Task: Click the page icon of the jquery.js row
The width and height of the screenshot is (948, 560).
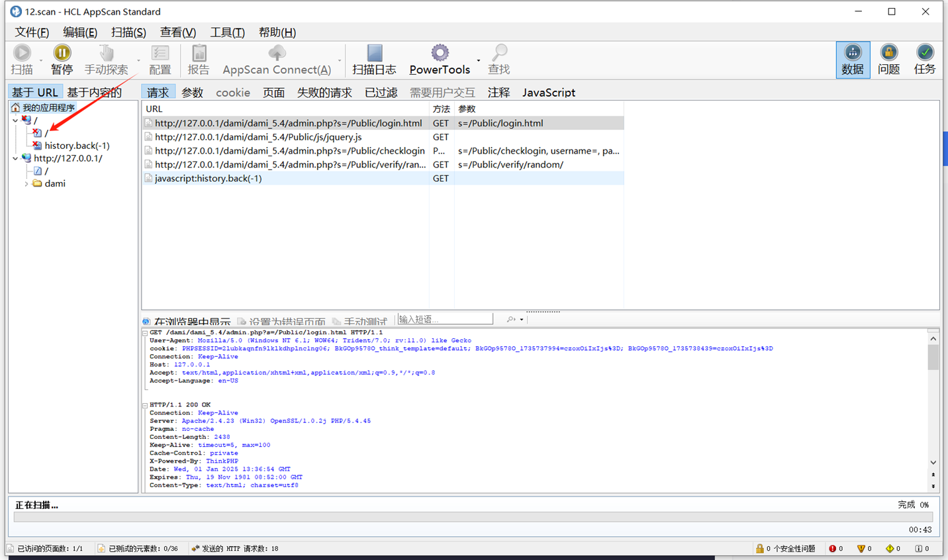Action: 148,137
